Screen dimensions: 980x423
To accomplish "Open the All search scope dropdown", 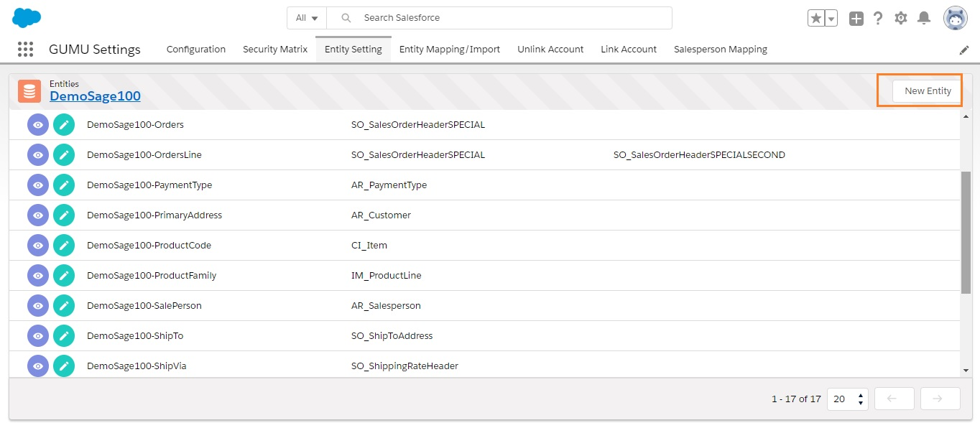I will 307,18.
